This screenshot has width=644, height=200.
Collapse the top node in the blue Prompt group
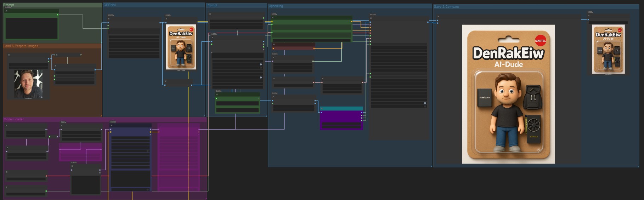pyautogui.click(x=210, y=14)
